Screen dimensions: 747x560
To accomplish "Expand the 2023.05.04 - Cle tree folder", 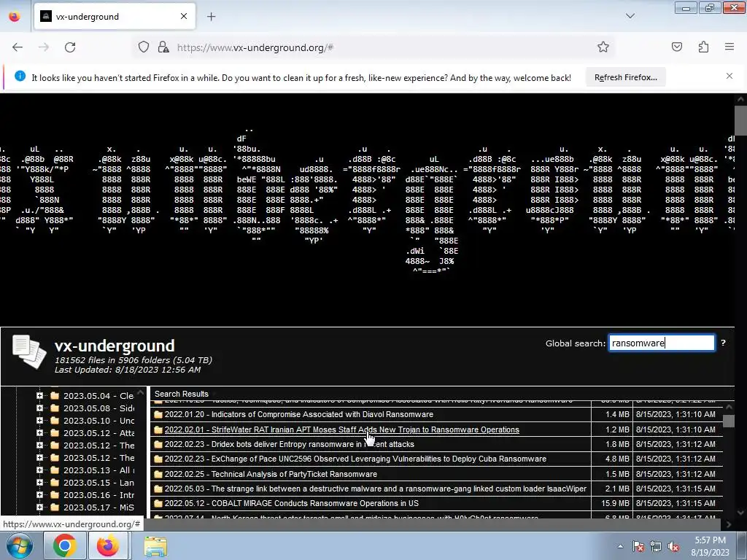I will point(40,396).
